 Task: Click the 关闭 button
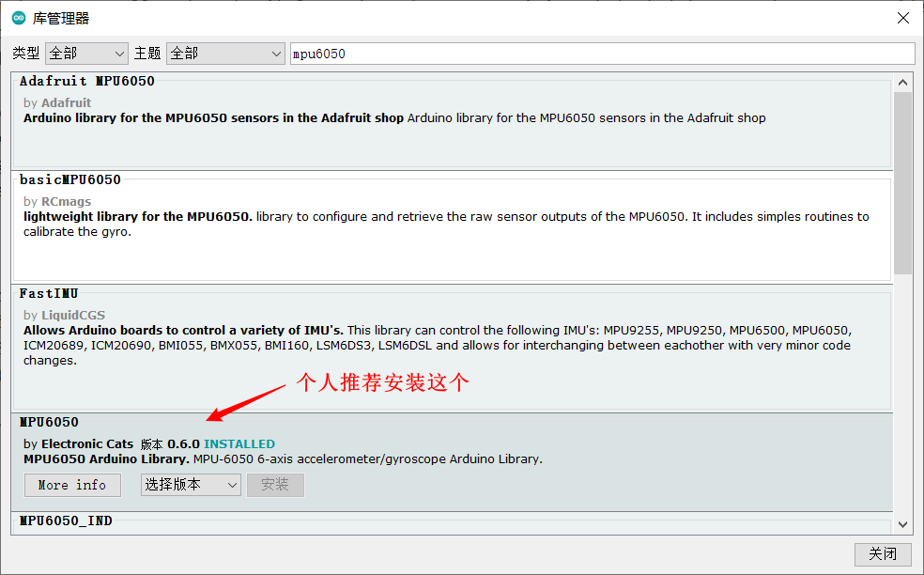pyautogui.click(x=882, y=553)
